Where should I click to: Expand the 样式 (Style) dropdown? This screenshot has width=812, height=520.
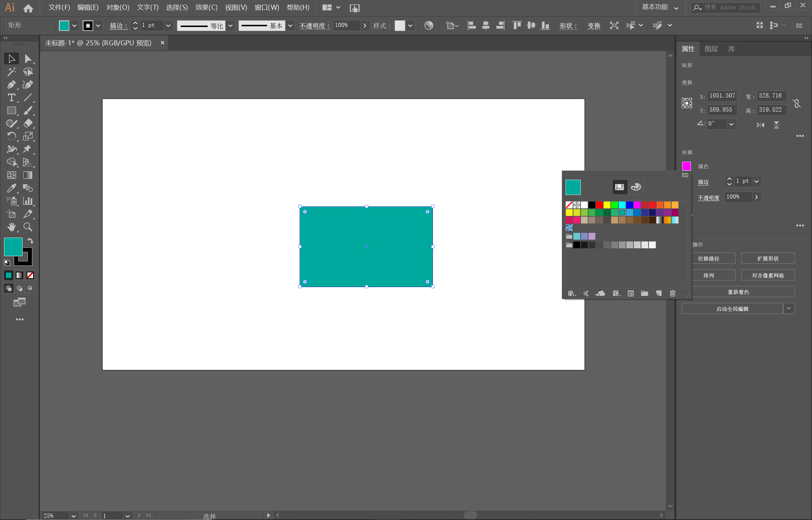[x=412, y=26]
